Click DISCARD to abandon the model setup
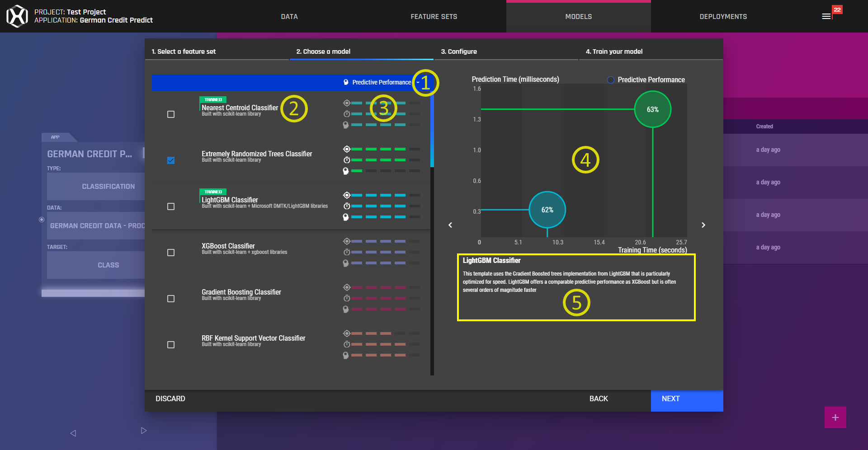868x450 pixels. tap(170, 398)
